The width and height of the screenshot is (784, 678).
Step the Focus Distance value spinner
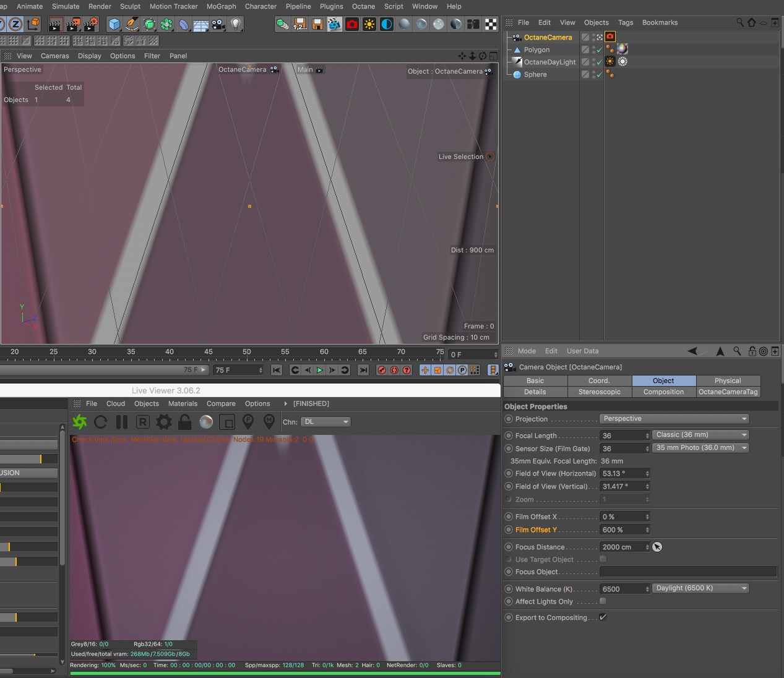point(647,547)
